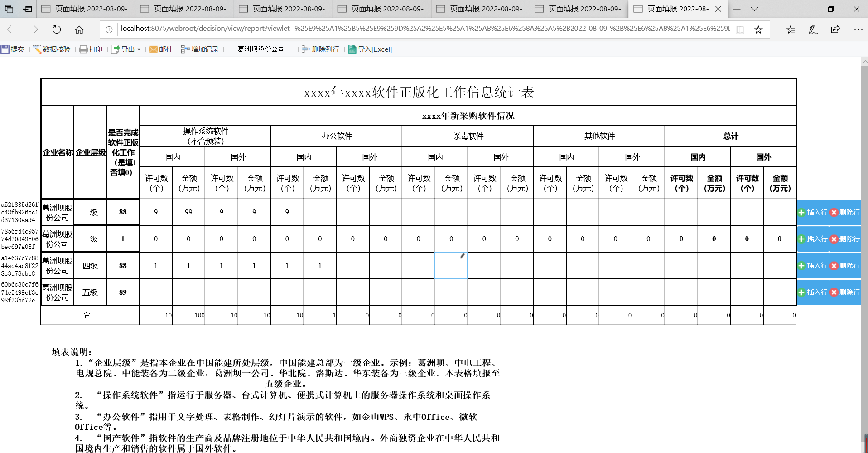Go to browser home page

click(x=79, y=29)
